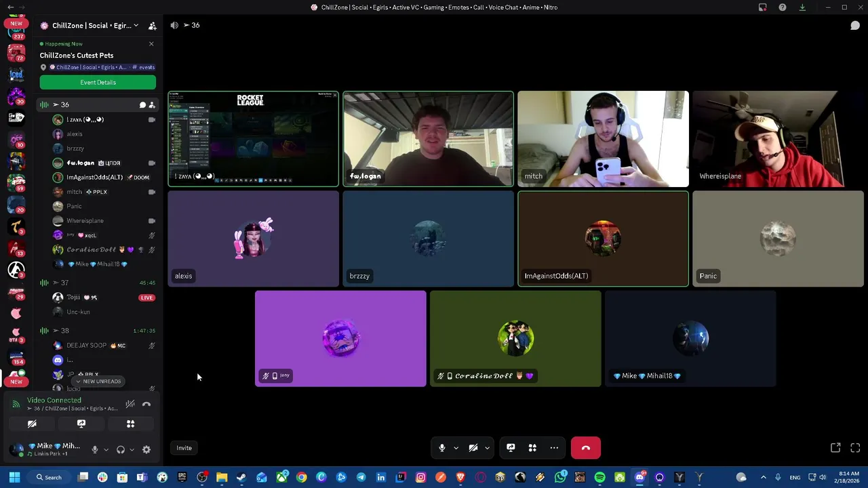
Task: Disconnect via hang-up icon in Video Connected panel
Action: tap(146, 405)
